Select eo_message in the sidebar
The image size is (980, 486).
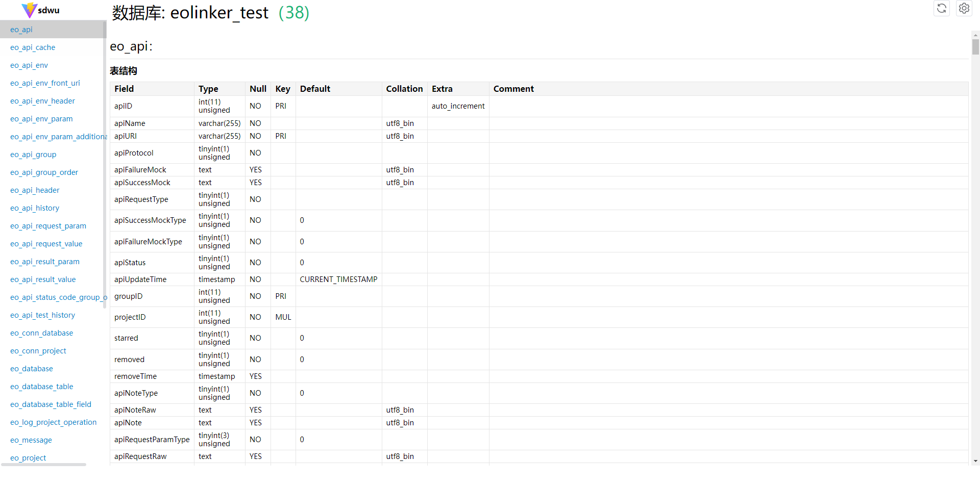[x=31, y=440]
